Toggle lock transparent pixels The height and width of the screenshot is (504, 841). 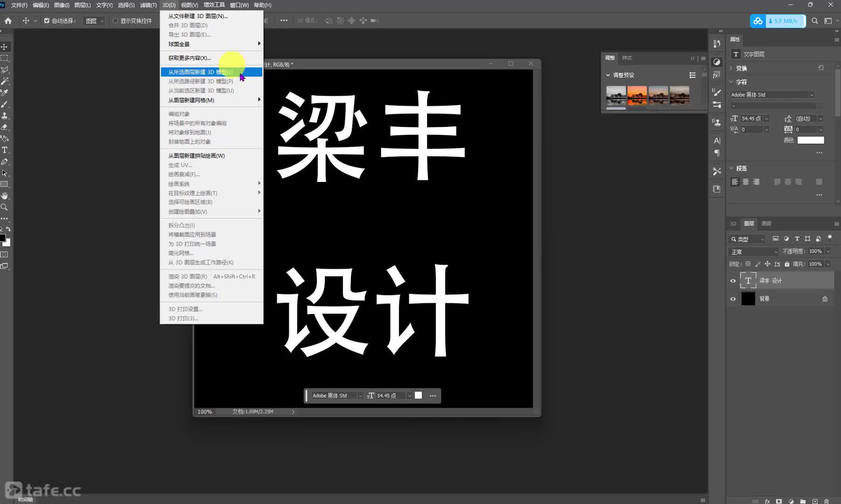748,264
